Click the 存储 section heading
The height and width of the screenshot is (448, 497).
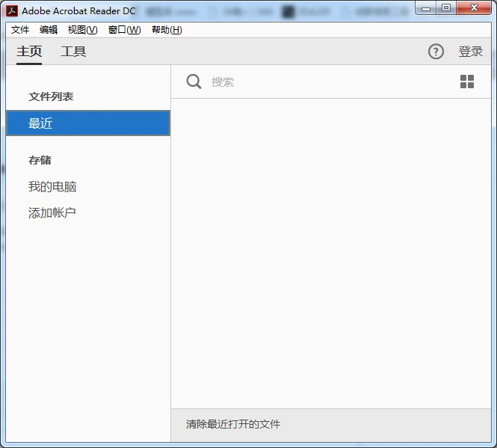click(40, 160)
